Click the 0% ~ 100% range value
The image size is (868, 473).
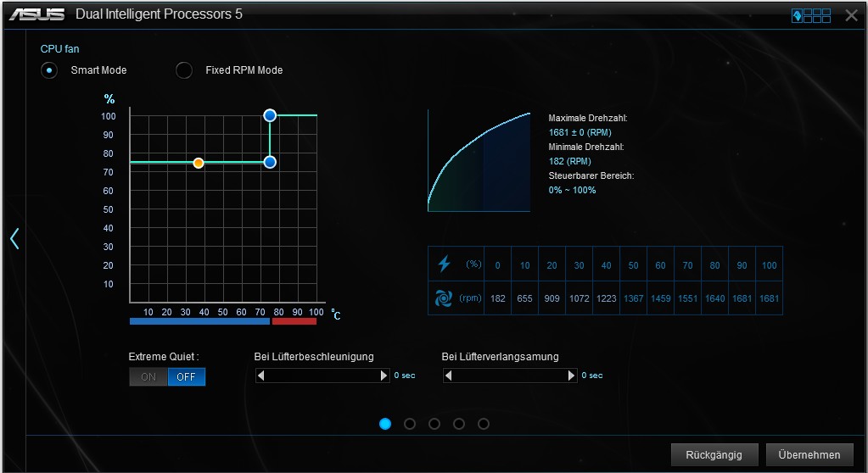572,191
